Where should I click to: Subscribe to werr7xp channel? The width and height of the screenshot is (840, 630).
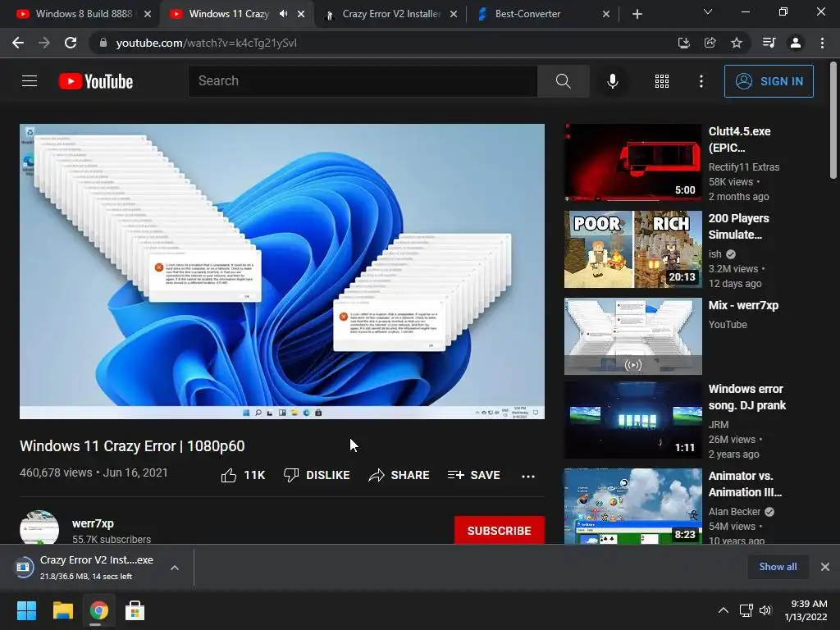(x=500, y=531)
